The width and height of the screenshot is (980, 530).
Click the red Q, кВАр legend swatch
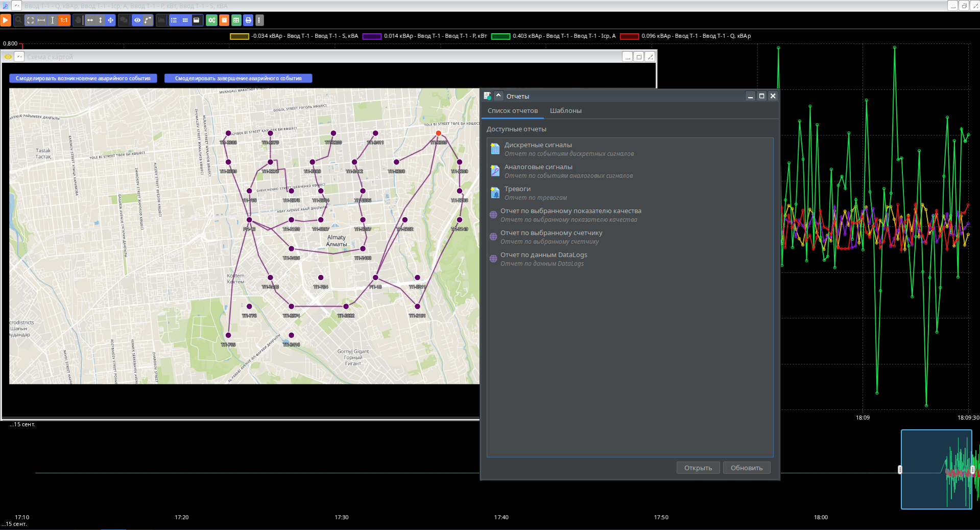click(630, 36)
